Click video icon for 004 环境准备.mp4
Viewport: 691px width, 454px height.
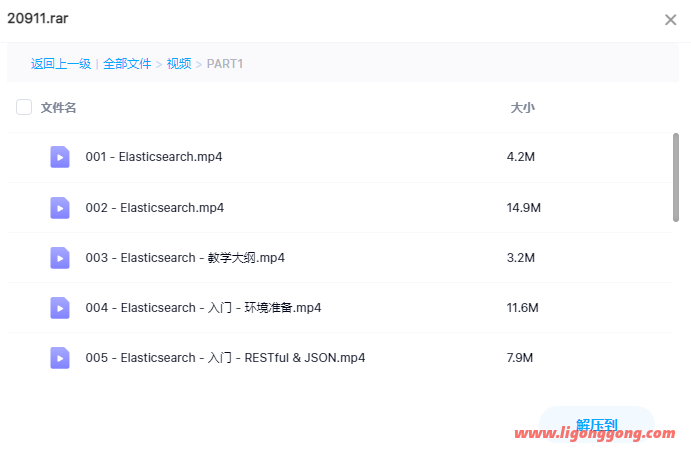coord(60,308)
